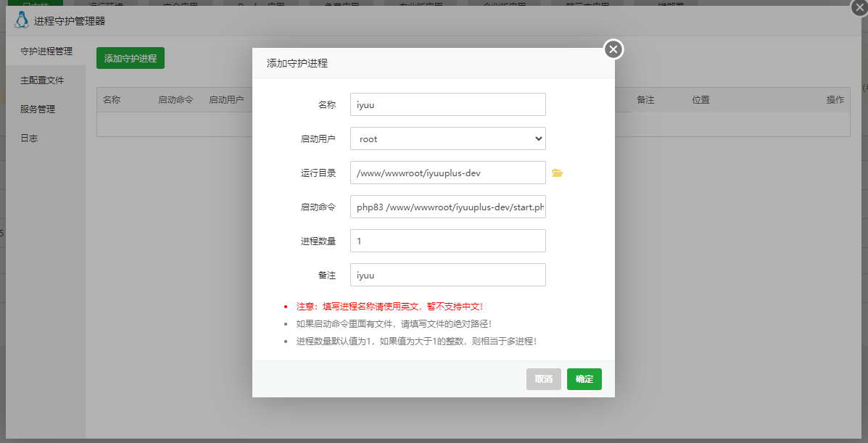868x443 pixels.
Task: Click the note about 进程数量默认值
Action: tap(416, 341)
